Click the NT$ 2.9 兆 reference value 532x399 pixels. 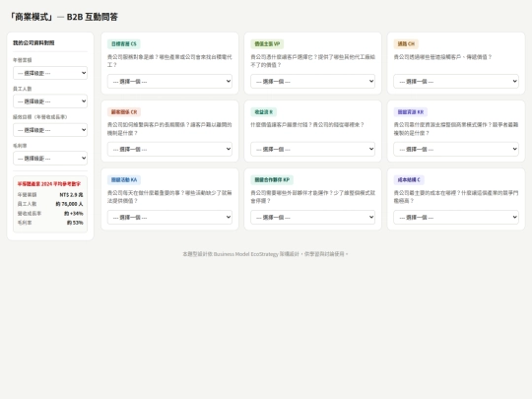tap(71, 195)
